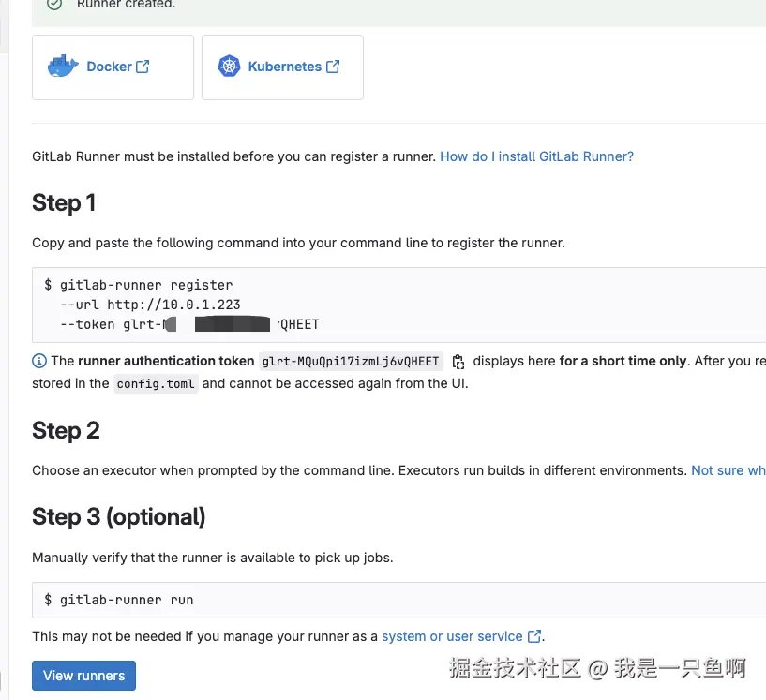The width and height of the screenshot is (766, 700).
Task: Click the Step 1 heading
Action: (x=64, y=203)
